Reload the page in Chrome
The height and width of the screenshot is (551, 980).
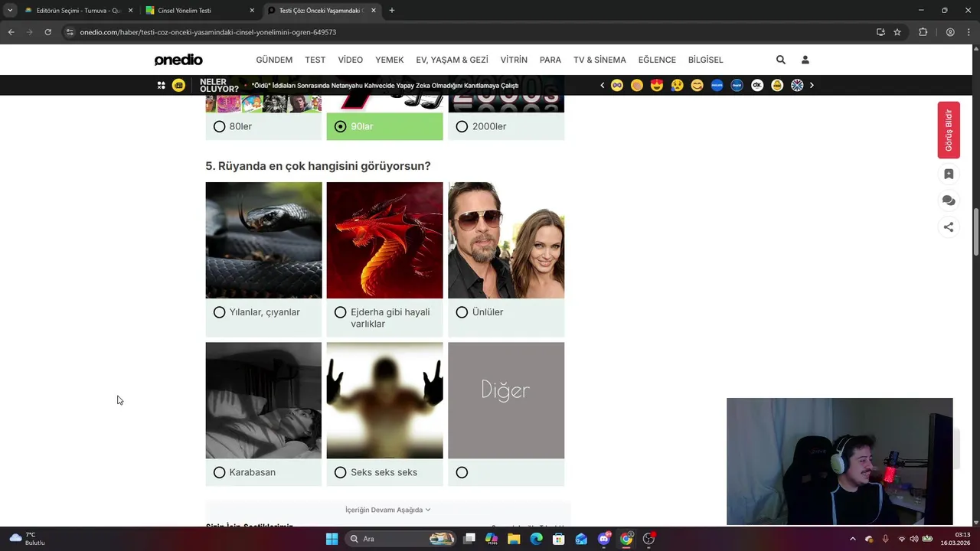(x=47, y=32)
